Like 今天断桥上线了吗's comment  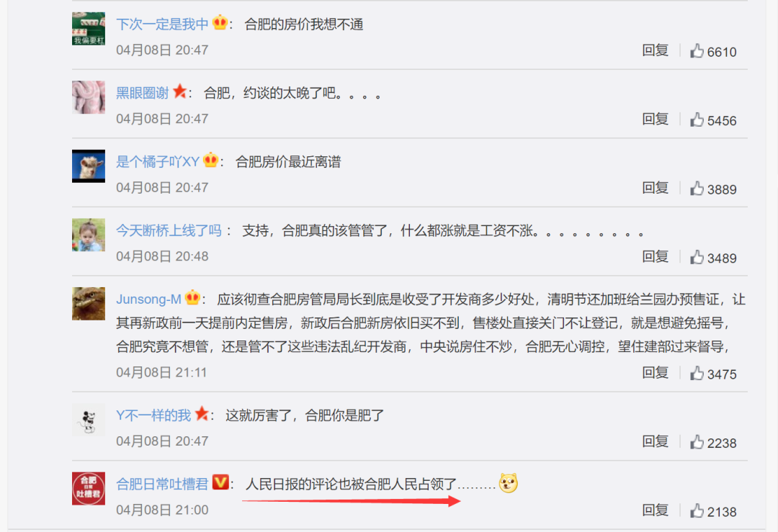point(697,257)
